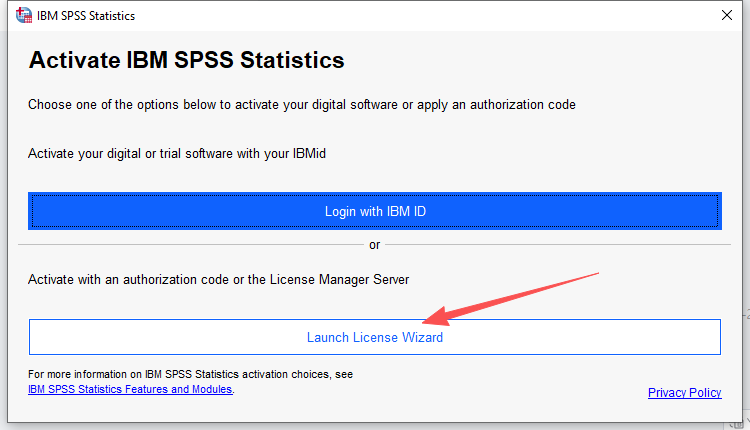Viewport: 750px width, 430px height.
Task: Click the "For more information" help text
Action: [190, 374]
